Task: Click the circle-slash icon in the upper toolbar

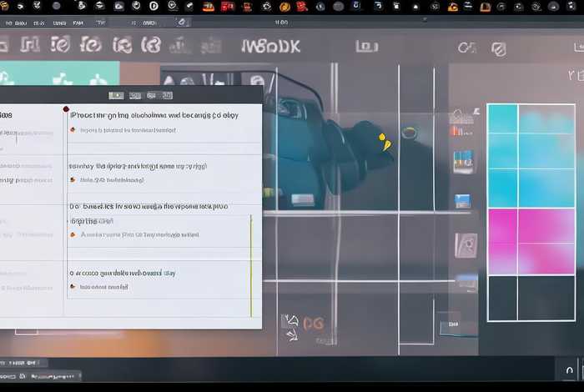Action: pos(499,48)
